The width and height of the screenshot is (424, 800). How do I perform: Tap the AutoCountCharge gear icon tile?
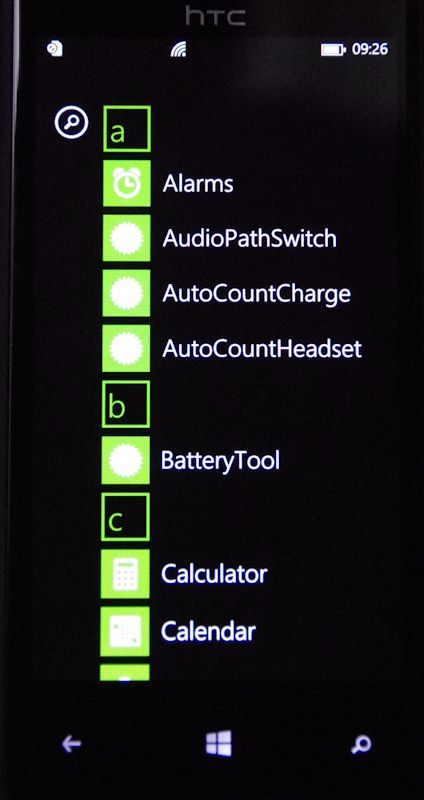tap(126, 293)
